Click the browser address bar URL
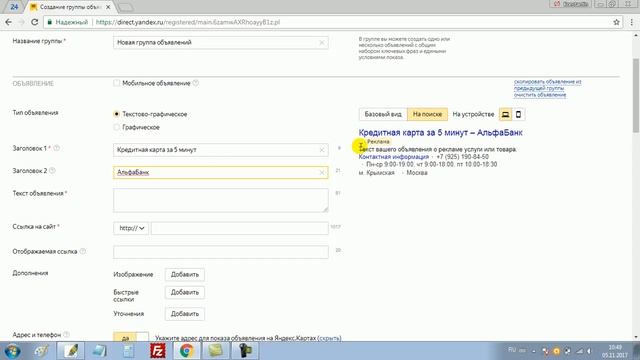 188,22
